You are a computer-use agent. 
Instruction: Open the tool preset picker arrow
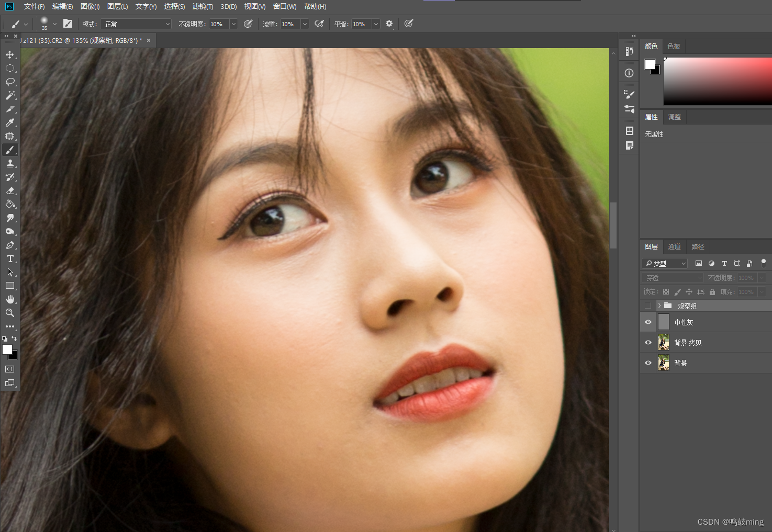[26, 24]
